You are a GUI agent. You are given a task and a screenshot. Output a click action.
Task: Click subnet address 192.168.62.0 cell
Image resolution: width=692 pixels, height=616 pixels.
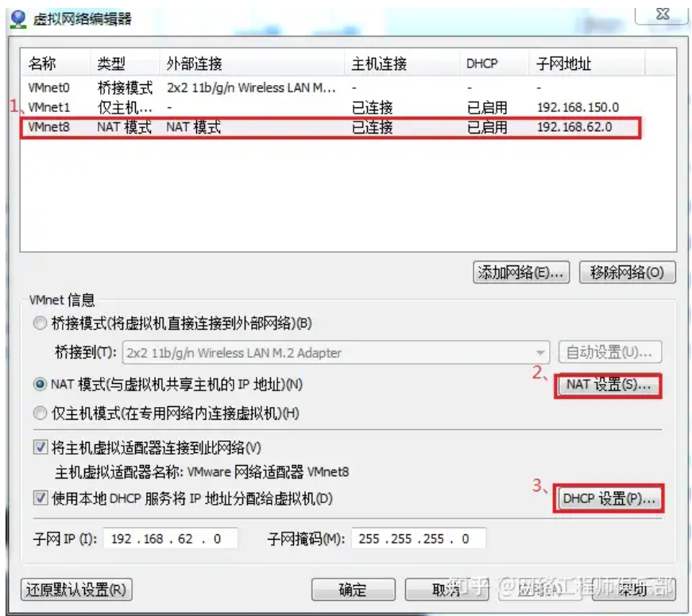[x=574, y=127]
